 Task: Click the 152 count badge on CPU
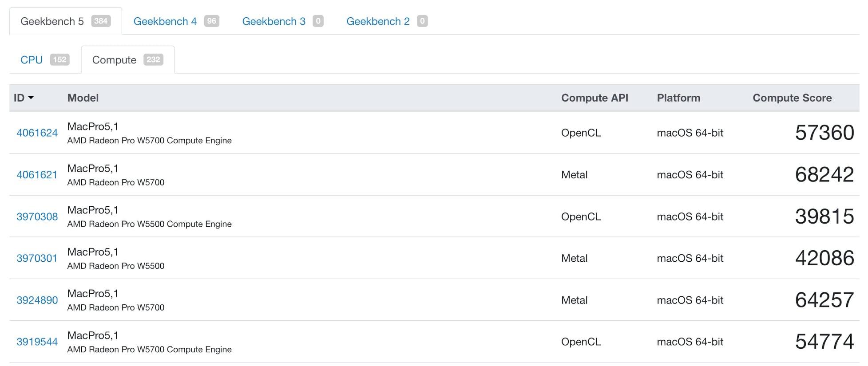(x=59, y=59)
